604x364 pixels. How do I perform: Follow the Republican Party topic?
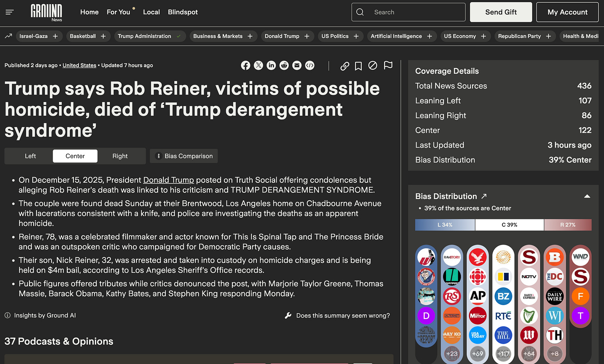[549, 36]
